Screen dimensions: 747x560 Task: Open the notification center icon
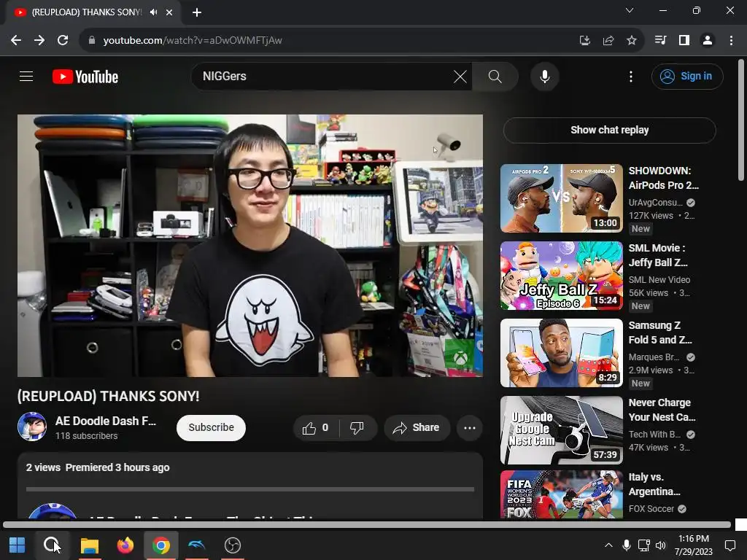729,545
